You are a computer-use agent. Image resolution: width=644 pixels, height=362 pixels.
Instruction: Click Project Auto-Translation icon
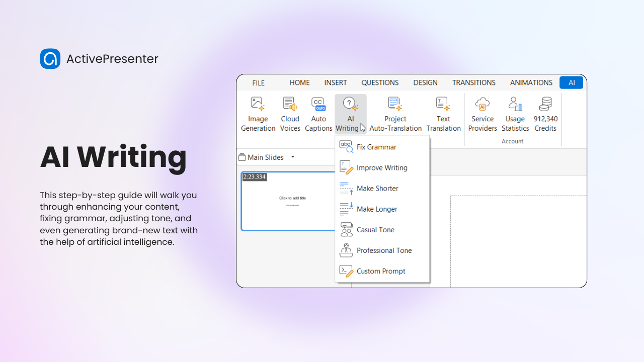click(x=395, y=104)
